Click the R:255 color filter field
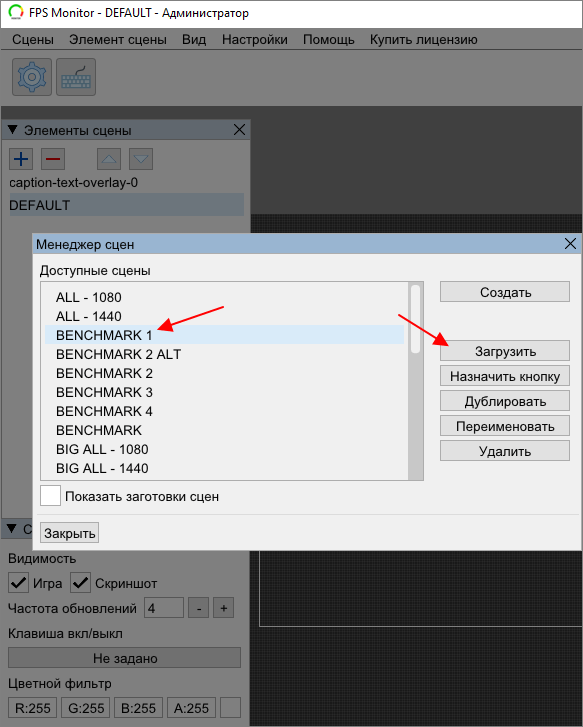This screenshot has height=727, width=583. pos(32,708)
